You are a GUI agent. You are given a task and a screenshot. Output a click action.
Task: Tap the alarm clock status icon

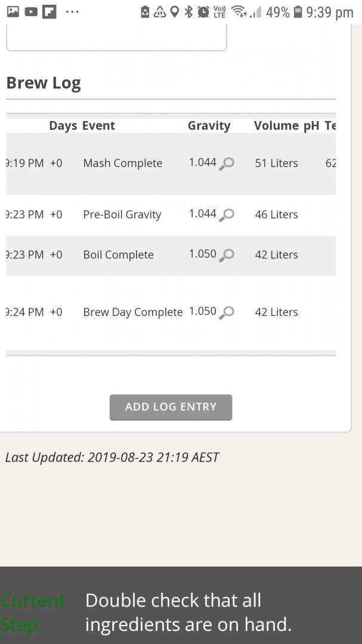203,12
